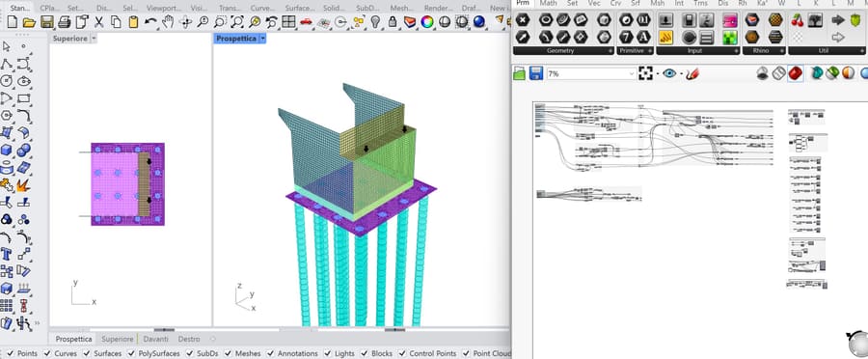Toggle the SubDs filter checkbox
Screen dimensions: 868x359
190,353
